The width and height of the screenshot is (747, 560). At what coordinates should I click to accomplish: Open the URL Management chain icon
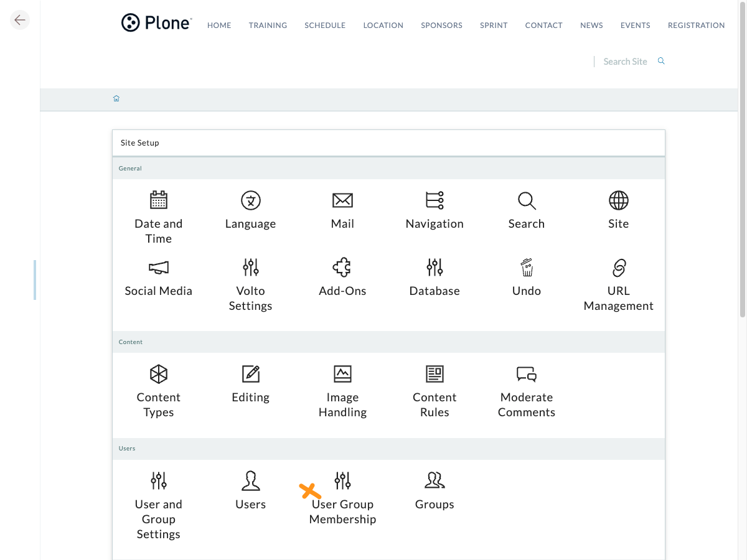pyautogui.click(x=619, y=268)
